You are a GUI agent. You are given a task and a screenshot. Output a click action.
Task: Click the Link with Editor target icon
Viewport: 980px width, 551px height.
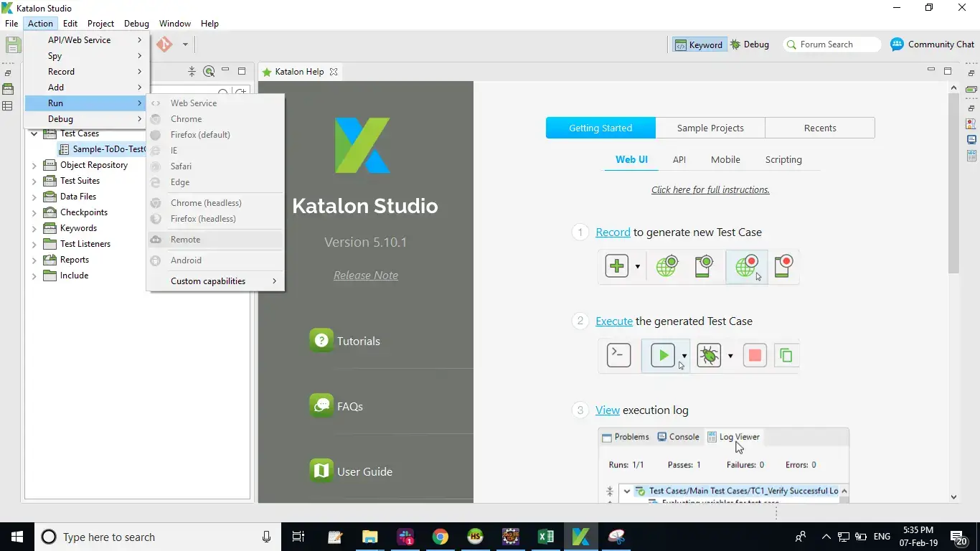[209, 71]
